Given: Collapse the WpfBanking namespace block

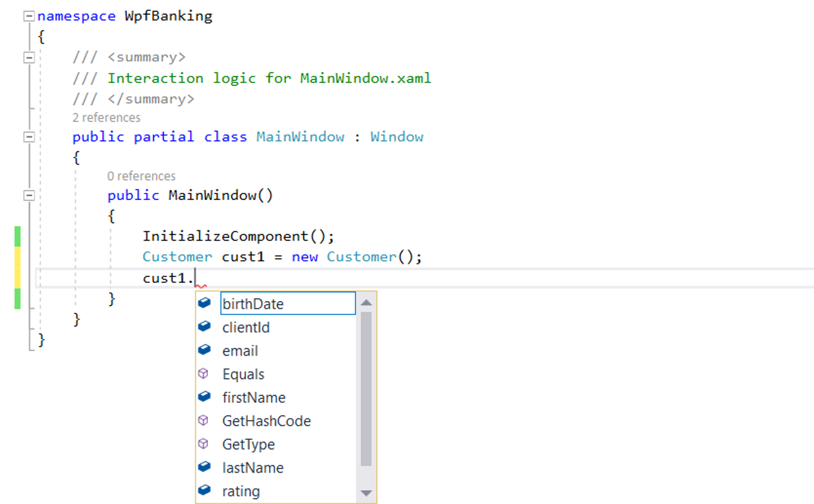Looking at the screenshot, I should tap(29, 16).
